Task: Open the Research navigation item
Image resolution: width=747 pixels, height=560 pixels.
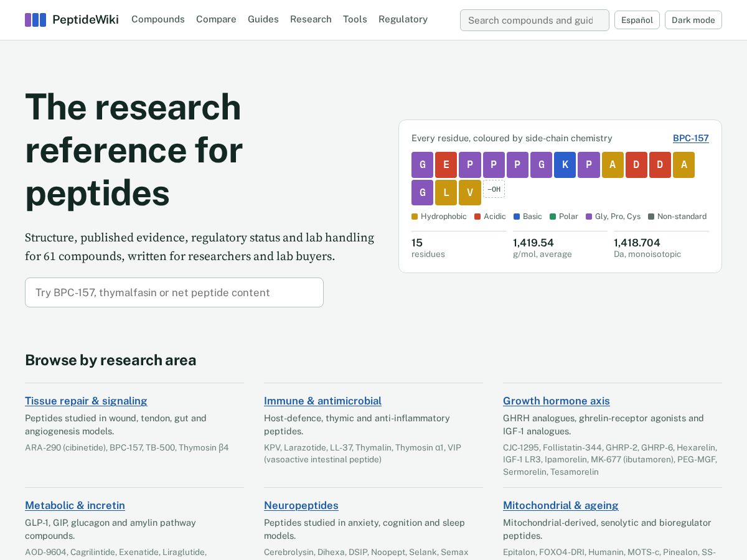Action: 311,19
